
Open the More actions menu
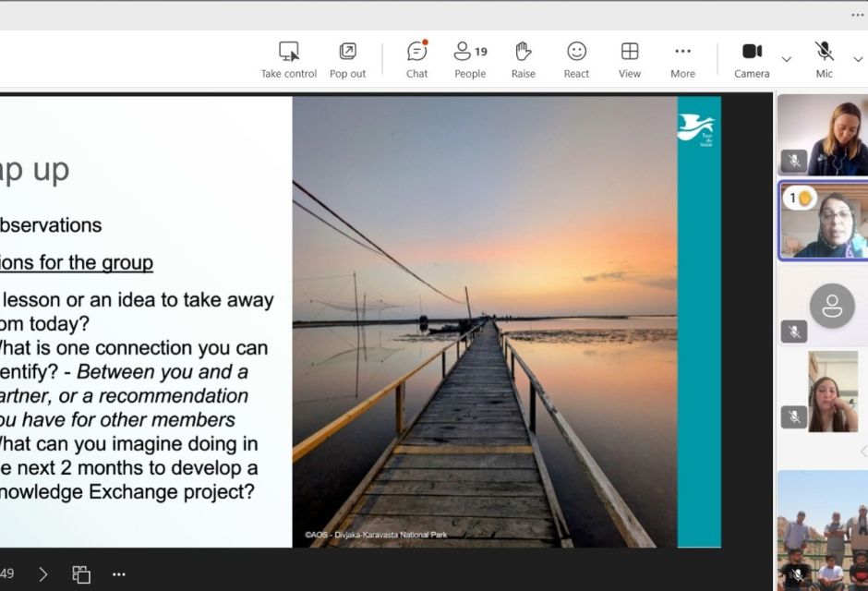coord(682,59)
